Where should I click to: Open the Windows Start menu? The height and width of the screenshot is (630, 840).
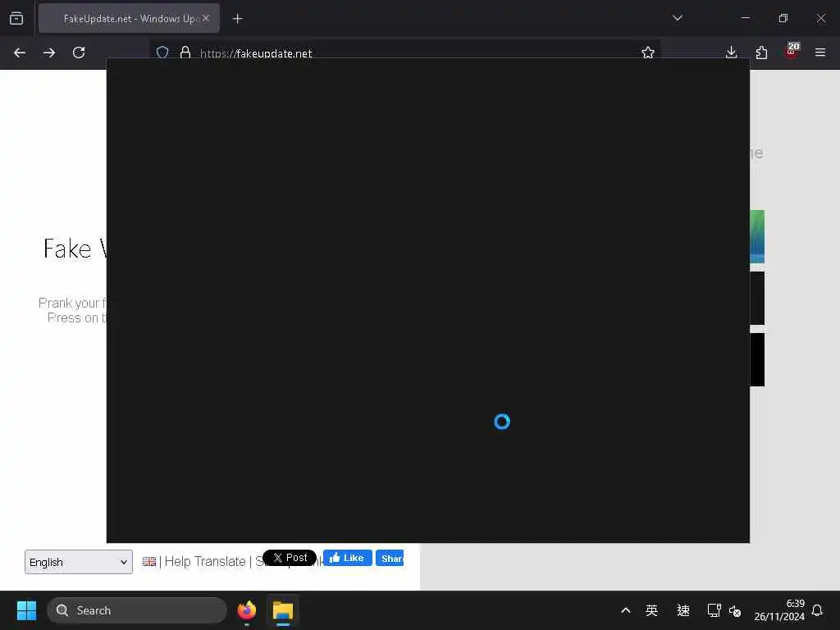coord(27,610)
